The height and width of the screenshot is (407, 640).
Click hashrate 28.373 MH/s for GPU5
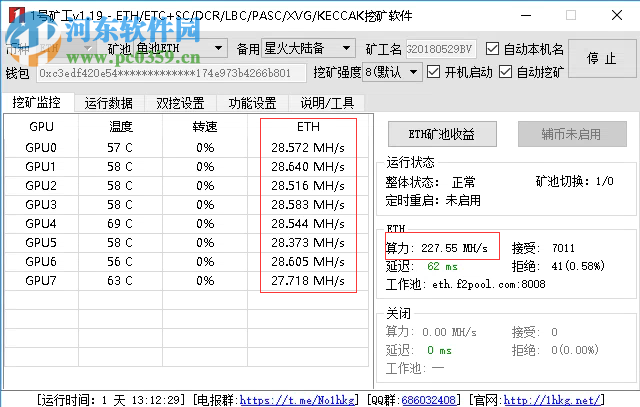coord(308,242)
